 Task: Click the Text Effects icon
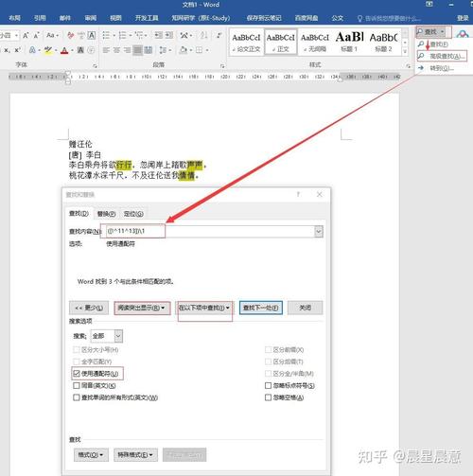click(x=32, y=50)
